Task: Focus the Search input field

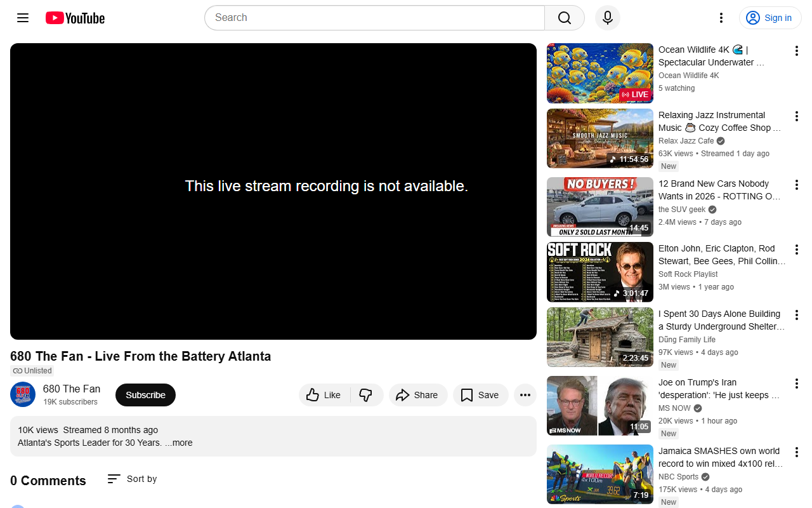Action: [374, 18]
